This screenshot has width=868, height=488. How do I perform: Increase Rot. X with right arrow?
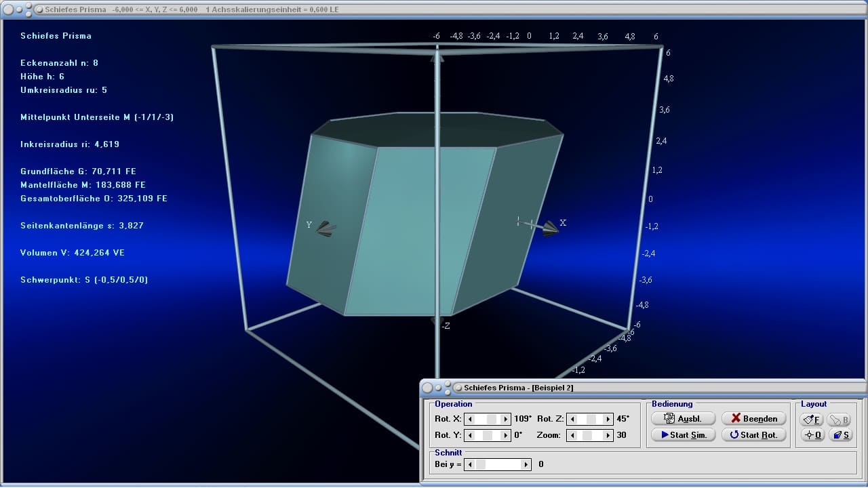505,419
